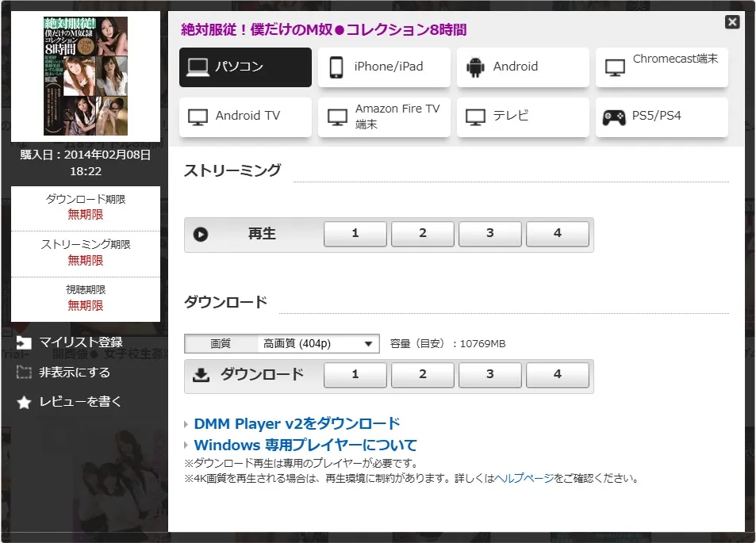The image size is (756, 543).
Task: Download part 1 in the ダウンロード row
Action: point(355,375)
